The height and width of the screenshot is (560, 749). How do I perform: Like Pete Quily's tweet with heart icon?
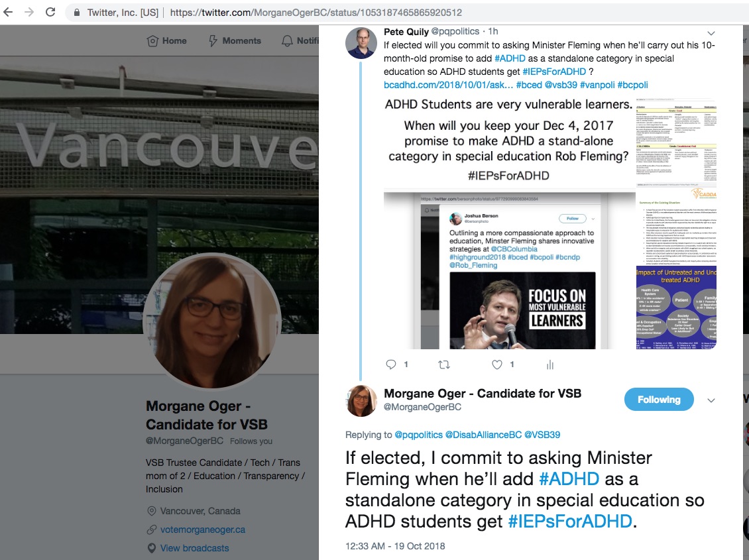tap(496, 364)
